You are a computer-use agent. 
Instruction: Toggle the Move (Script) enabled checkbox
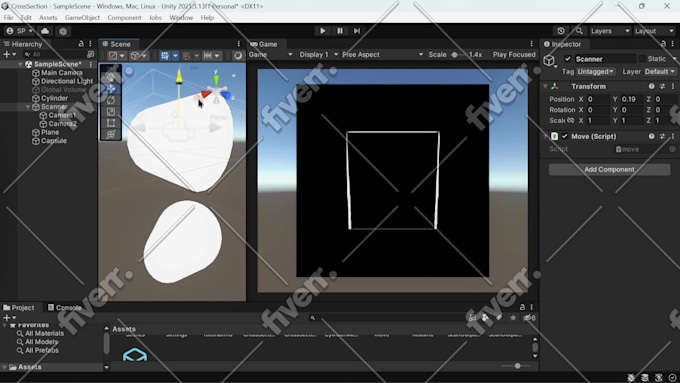coord(565,136)
